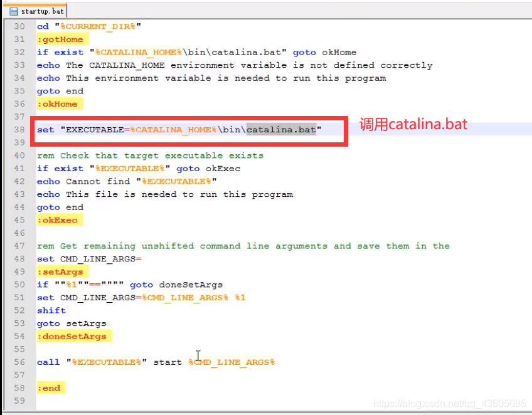
Task: Click the :end label on line 58
Action: 51,388
